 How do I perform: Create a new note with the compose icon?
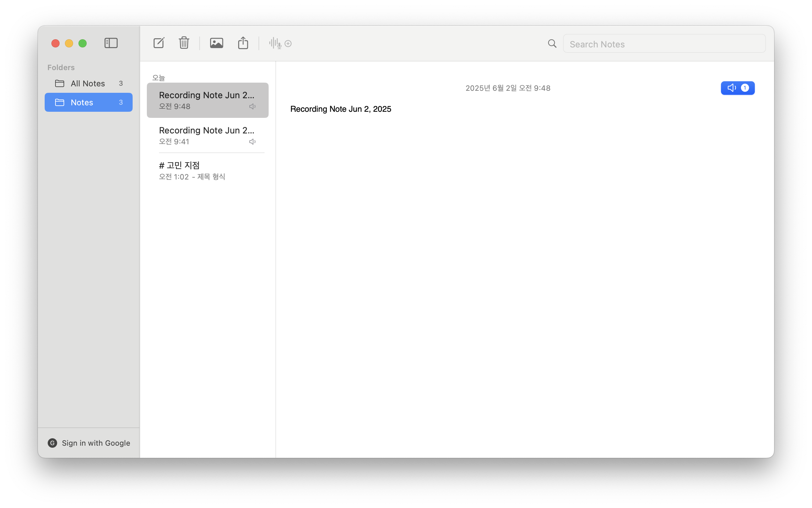(159, 43)
